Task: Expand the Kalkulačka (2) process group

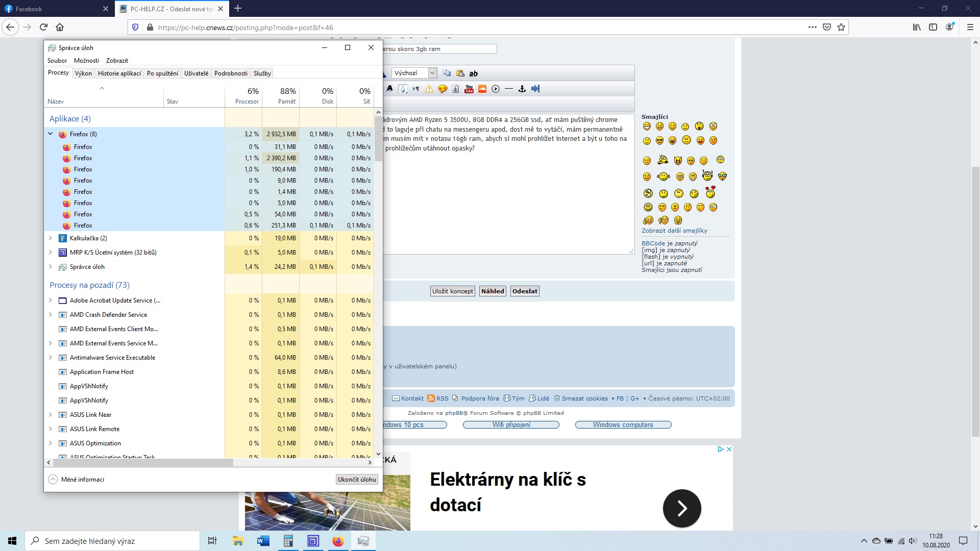Action: point(51,238)
